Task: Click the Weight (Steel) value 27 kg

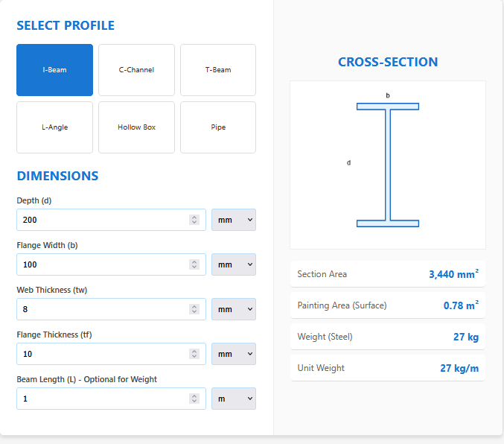Action: click(x=466, y=337)
